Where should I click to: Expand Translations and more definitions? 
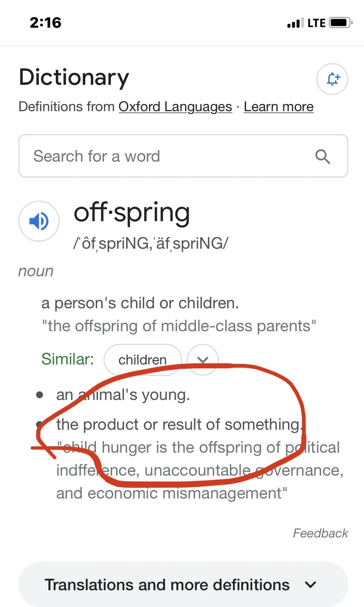[167, 584]
